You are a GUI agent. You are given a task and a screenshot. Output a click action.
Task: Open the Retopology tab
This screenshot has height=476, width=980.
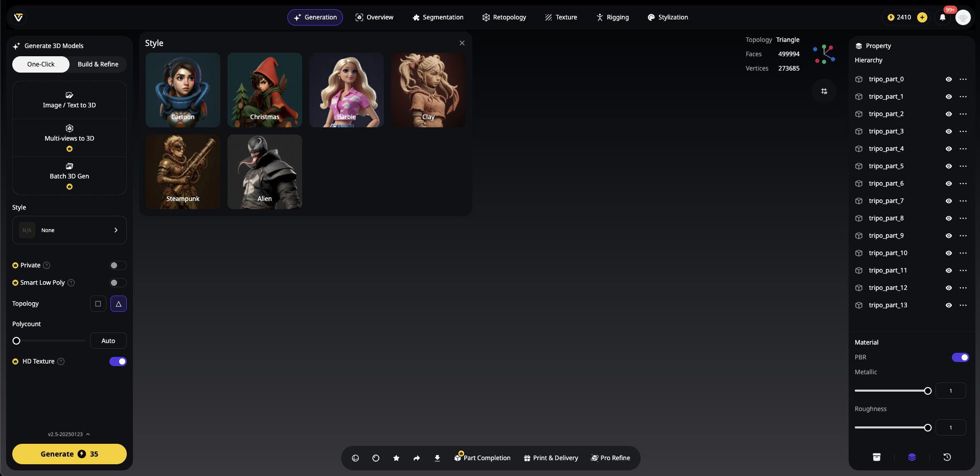504,17
